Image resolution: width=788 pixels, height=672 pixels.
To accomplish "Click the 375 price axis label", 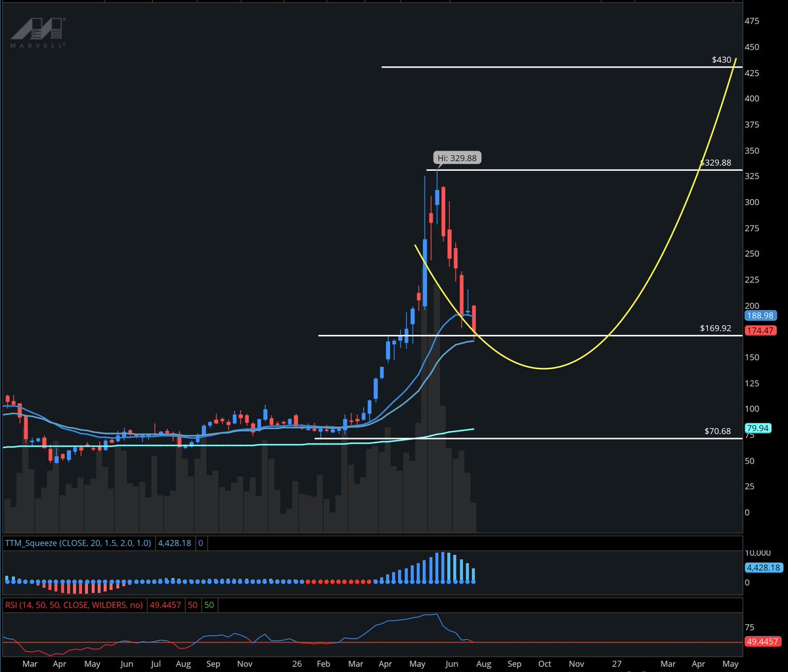I will 753,125.
